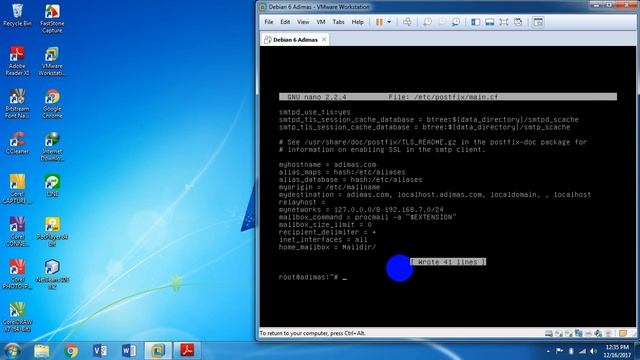640x360 pixels.
Task: Click inside the VM terminal at root@adimas prompt
Action: tap(313, 277)
